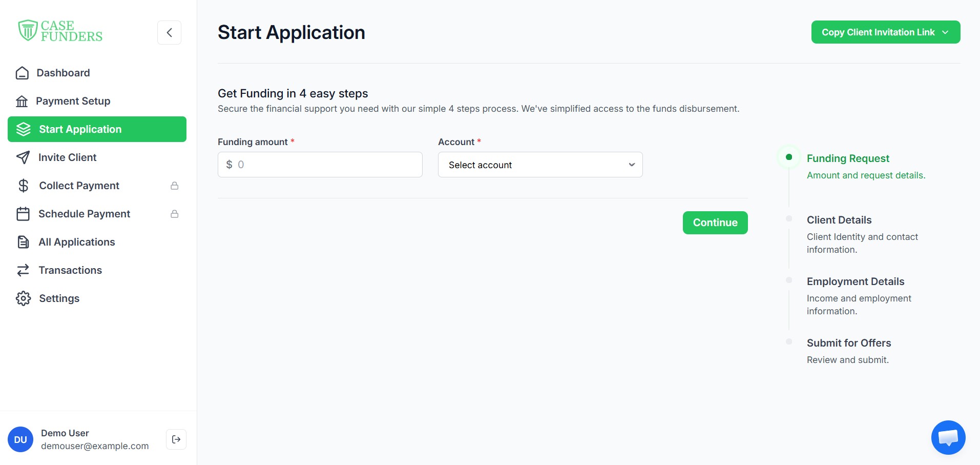Click Copy Client Invitation Link button
Screen dimensions: 980x465
click(x=886, y=32)
